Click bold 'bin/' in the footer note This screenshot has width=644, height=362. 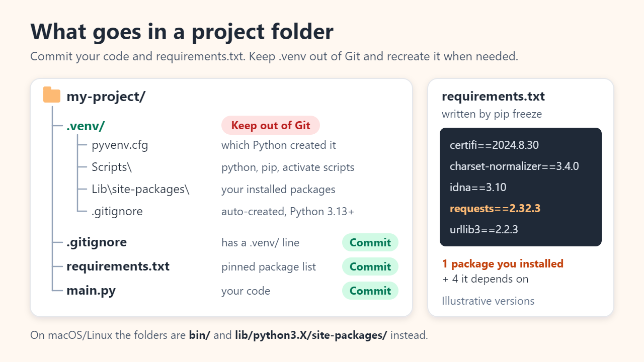[x=200, y=335]
